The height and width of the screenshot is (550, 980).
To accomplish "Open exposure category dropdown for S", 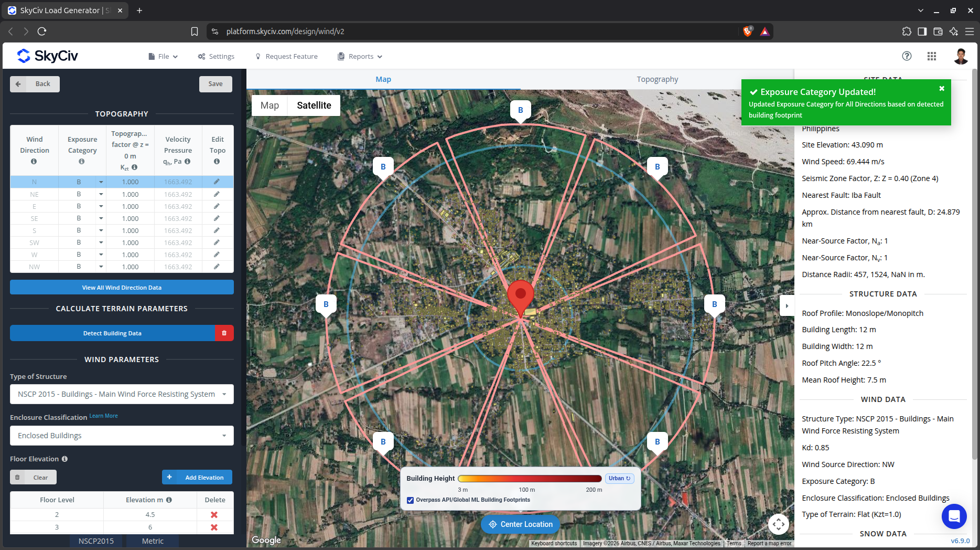I will click(x=101, y=230).
